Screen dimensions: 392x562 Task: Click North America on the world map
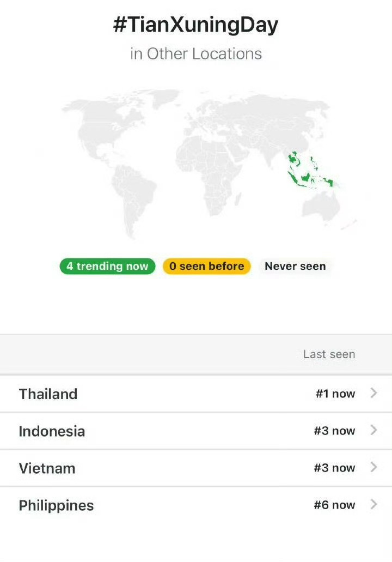click(x=107, y=125)
